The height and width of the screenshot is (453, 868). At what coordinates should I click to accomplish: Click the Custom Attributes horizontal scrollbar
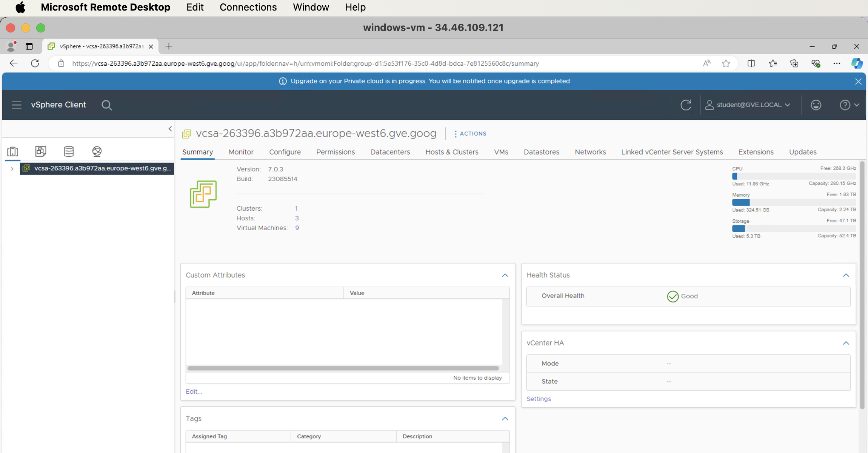pyautogui.click(x=343, y=368)
